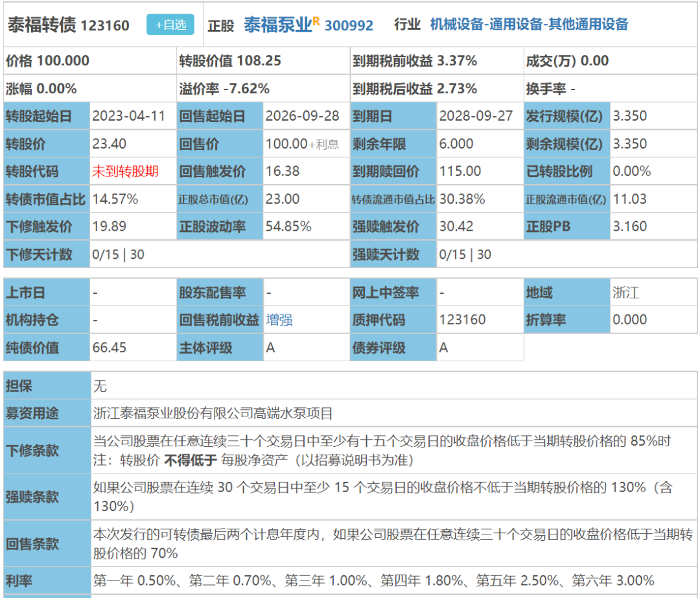Click the 增强 link for 回售税前收益
The width and height of the screenshot is (700, 598).
(x=279, y=320)
